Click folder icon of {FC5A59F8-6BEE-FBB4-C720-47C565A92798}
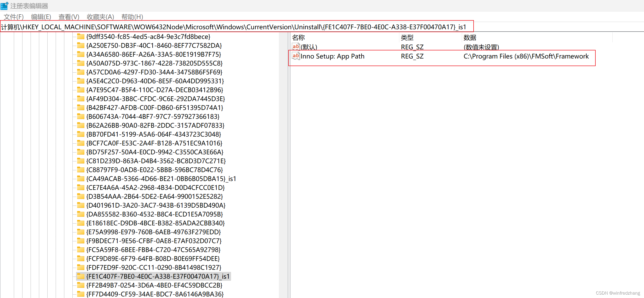The image size is (644, 298). pyautogui.click(x=81, y=249)
